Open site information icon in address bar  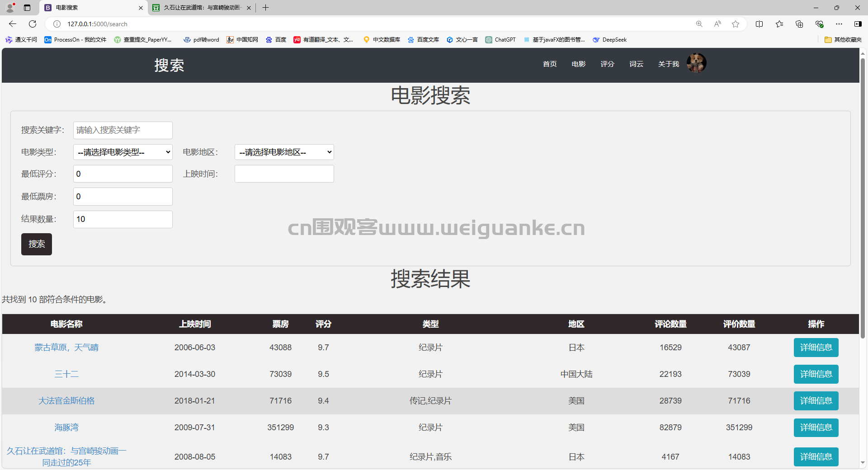point(57,24)
